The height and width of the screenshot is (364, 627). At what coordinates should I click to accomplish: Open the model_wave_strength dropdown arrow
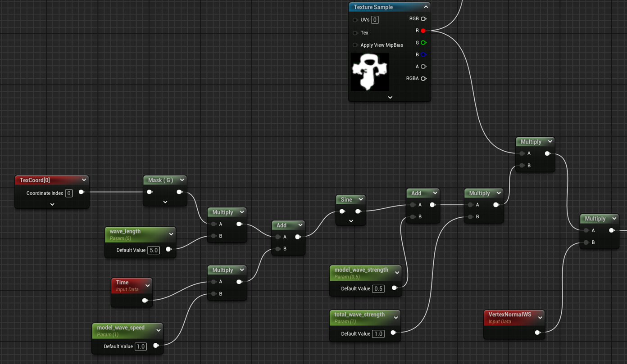pyautogui.click(x=397, y=273)
